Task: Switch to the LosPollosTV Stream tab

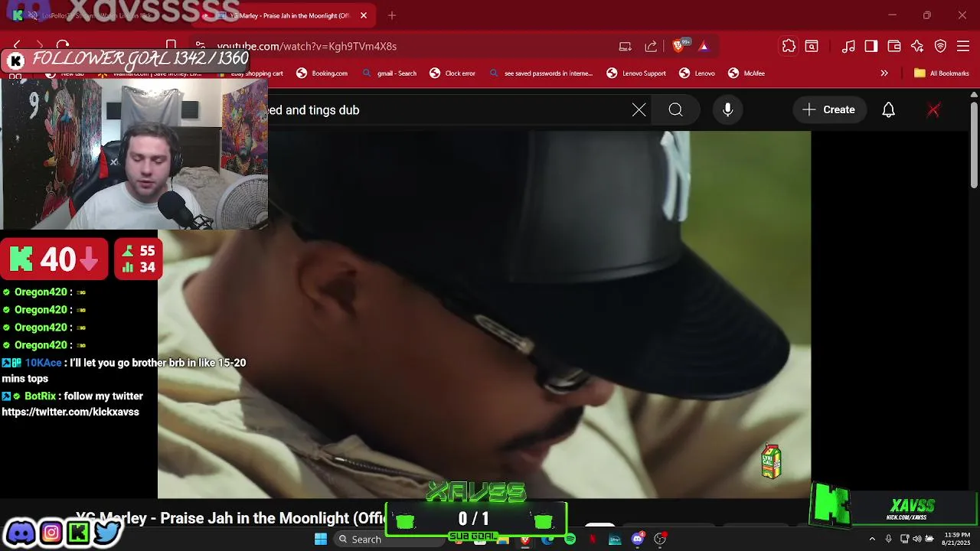Action: coord(96,15)
